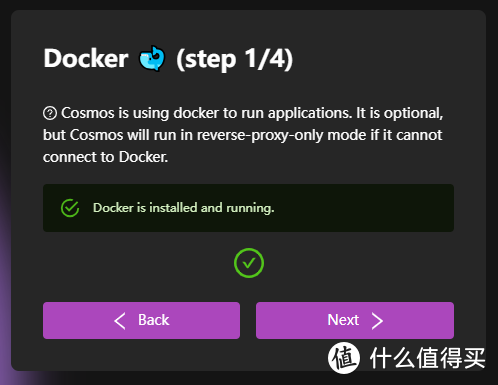Click the 什么值得买 watermark text
The height and width of the screenshot is (385, 498).
[x=427, y=358]
